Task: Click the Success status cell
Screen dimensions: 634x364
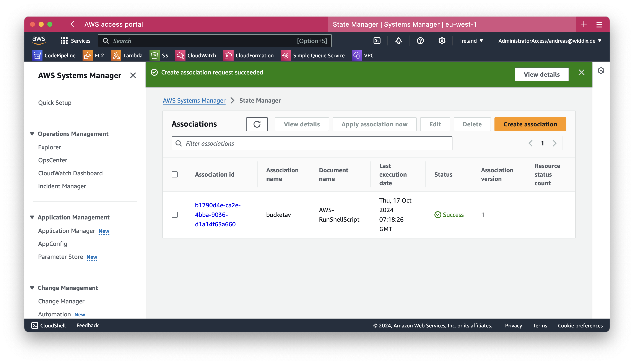Action: click(x=449, y=214)
